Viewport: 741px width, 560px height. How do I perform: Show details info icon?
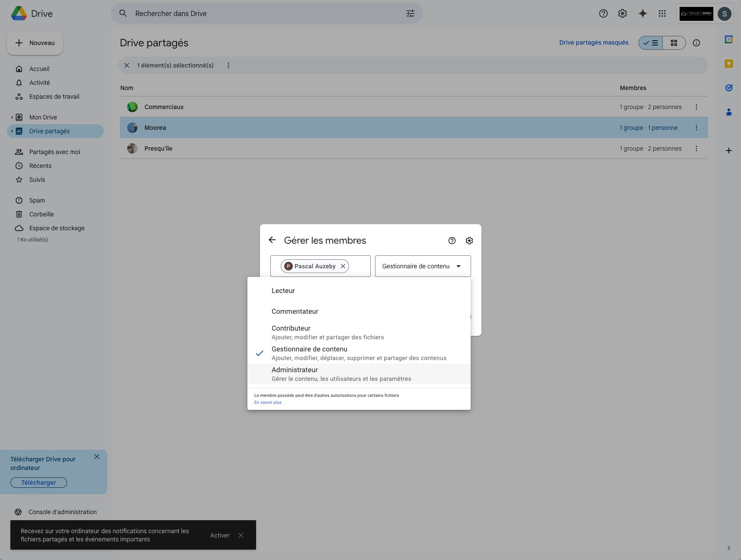click(696, 43)
